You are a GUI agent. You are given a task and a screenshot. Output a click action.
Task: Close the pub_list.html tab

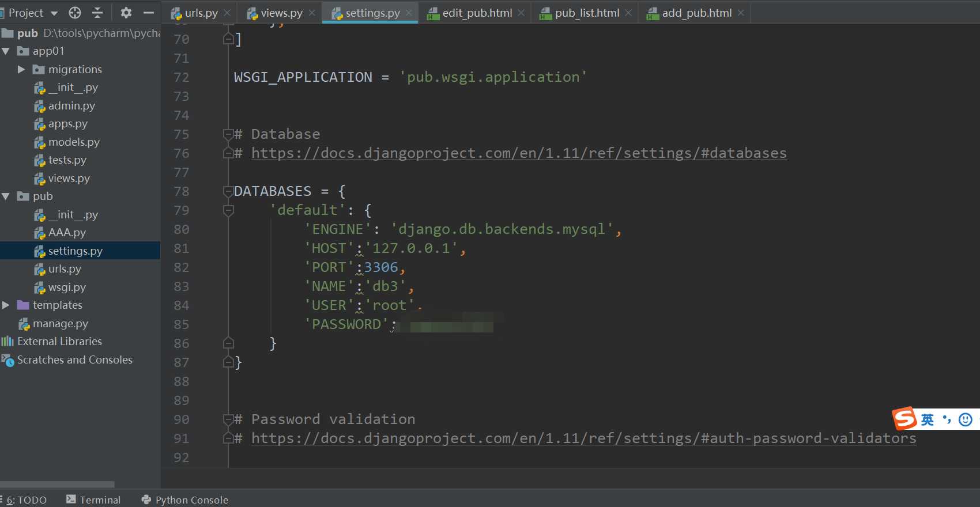coord(628,13)
